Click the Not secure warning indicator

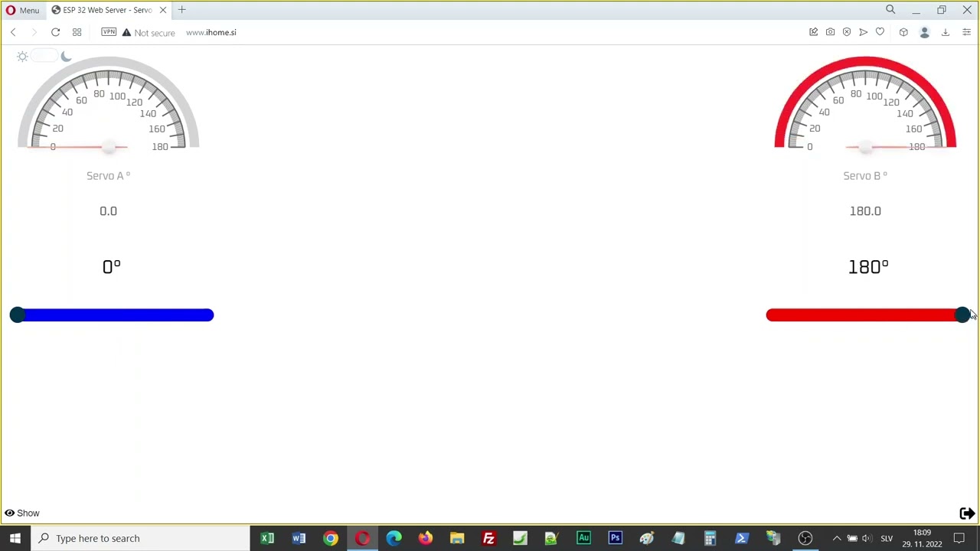[149, 32]
